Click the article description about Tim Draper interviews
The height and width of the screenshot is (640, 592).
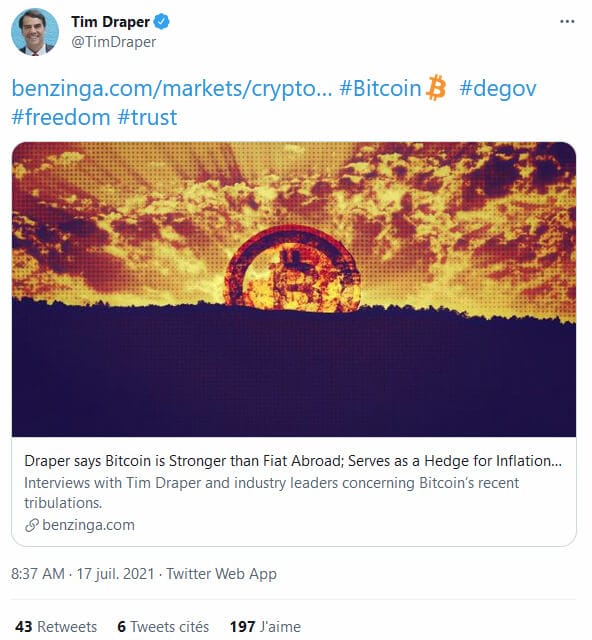pos(272,493)
